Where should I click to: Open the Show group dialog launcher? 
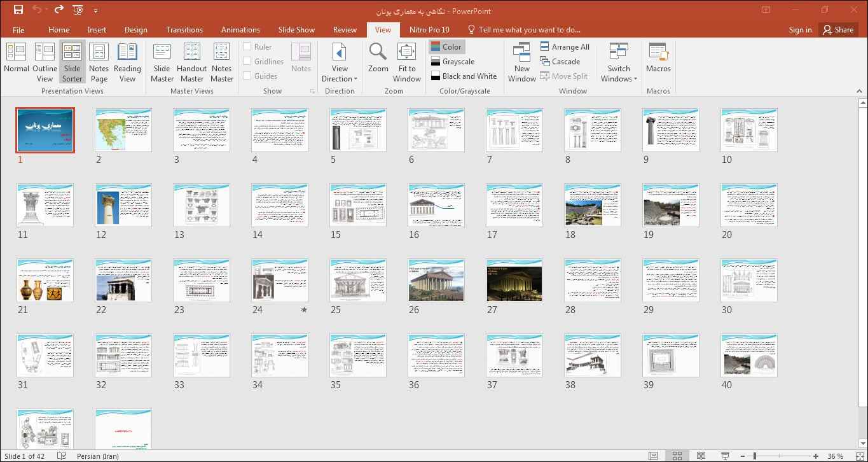312,92
